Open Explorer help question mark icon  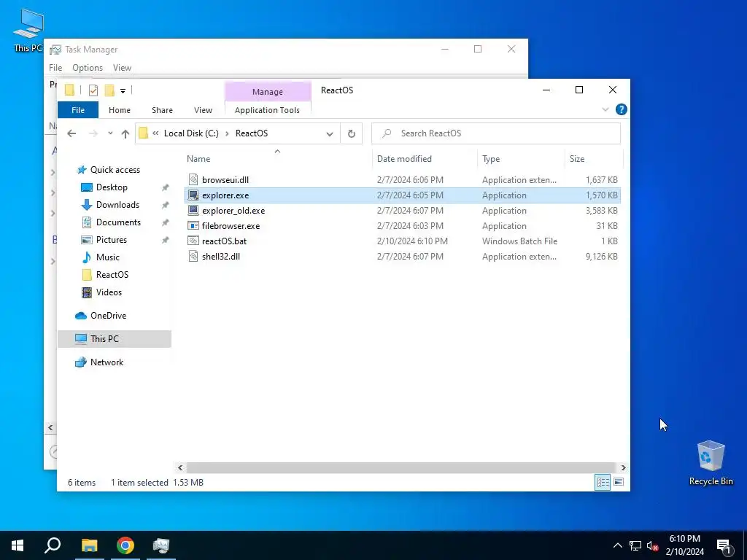point(622,109)
